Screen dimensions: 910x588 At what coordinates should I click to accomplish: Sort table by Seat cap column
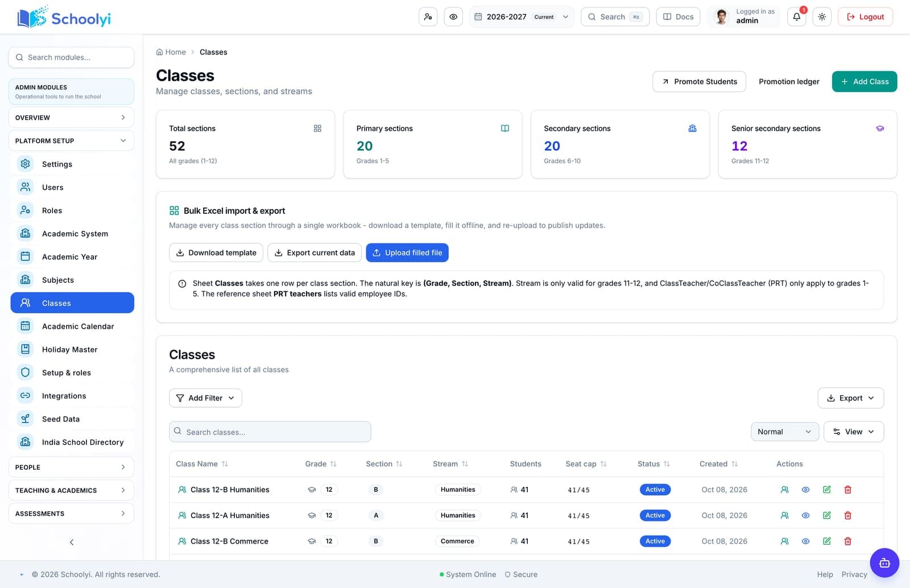pyautogui.click(x=603, y=464)
